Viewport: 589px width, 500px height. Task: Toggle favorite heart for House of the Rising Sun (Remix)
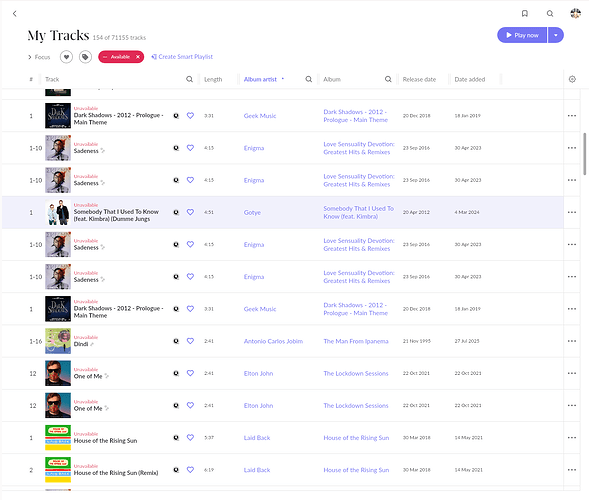pyautogui.click(x=190, y=470)
